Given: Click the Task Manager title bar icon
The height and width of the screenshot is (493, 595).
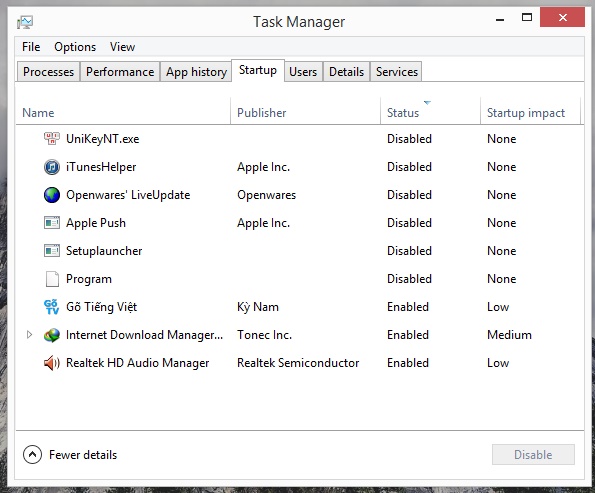Looking at the screenshot, I should [x=25, y=22].
